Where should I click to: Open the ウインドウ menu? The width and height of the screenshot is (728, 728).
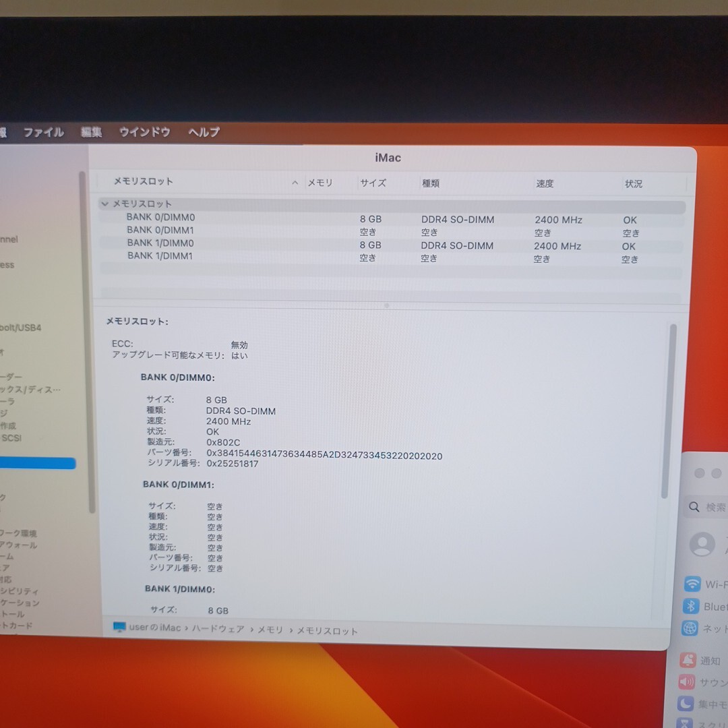(144, 132)
